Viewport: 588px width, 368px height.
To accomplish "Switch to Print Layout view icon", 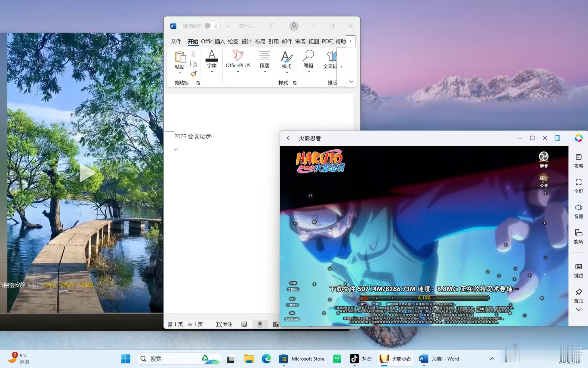I will tap(260, 324).
